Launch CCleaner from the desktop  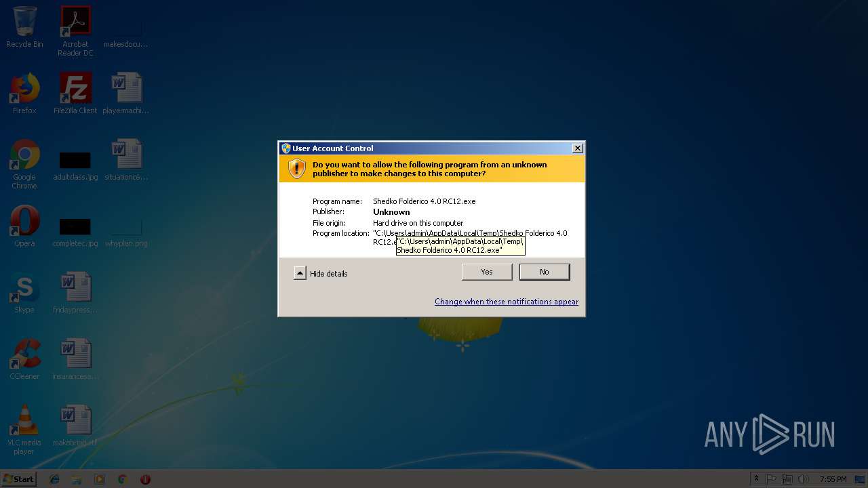[x=24, y=359]
